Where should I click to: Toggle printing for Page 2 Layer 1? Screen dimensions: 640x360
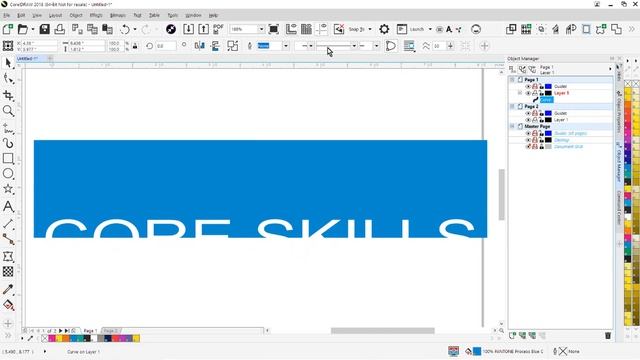tap(535, 120)
